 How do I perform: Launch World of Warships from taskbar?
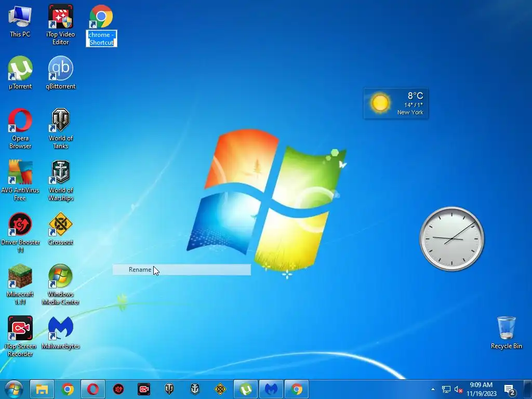point(195,389)
